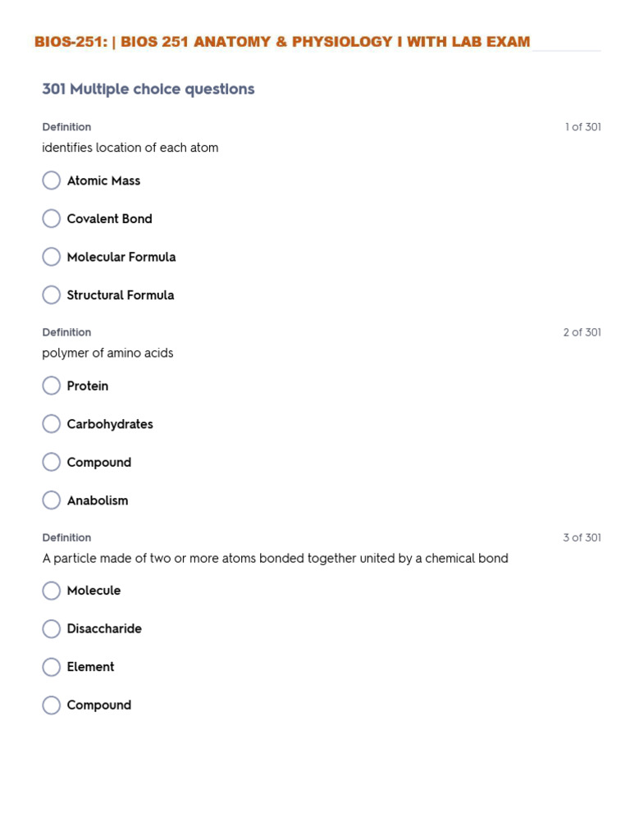Select Molecular Formula answer
630x840 pixels.
coord(52,257)
